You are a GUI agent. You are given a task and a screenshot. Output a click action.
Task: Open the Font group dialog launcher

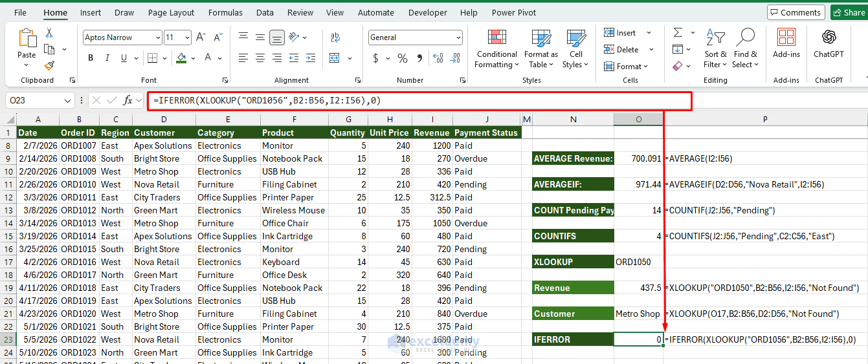pos(225,80)
